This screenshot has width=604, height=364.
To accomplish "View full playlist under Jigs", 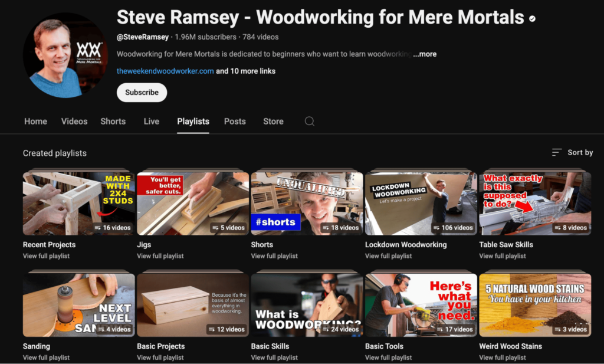I will coord(160,256).
